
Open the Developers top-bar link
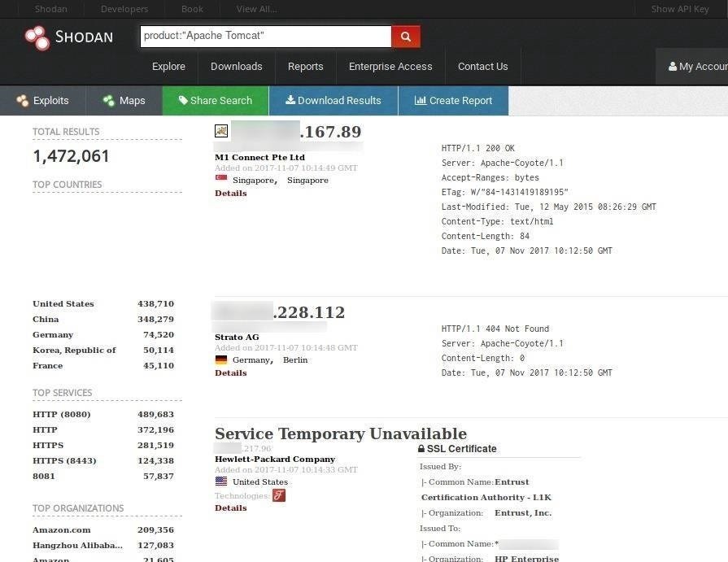point(124,9)
